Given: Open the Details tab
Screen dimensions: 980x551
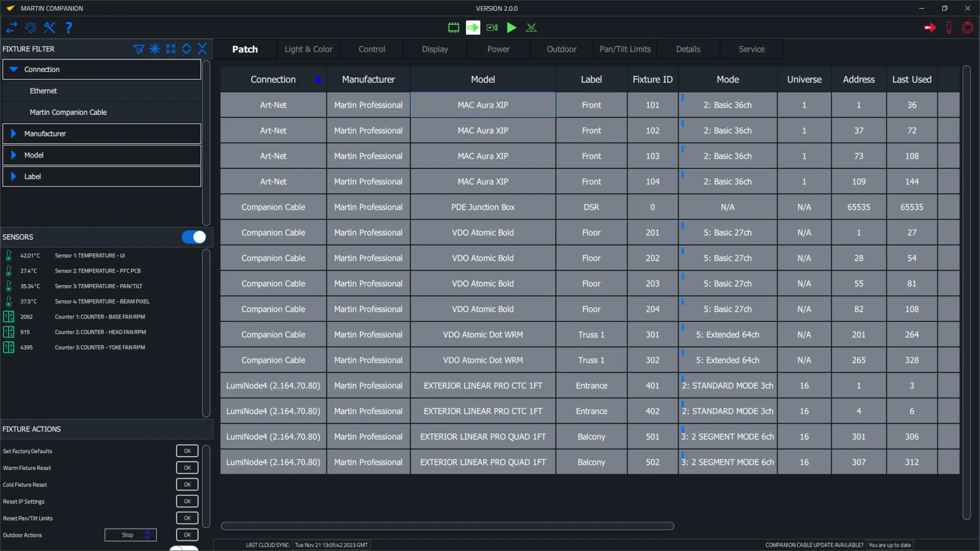Looking at the screenshot, I should 688,49.
